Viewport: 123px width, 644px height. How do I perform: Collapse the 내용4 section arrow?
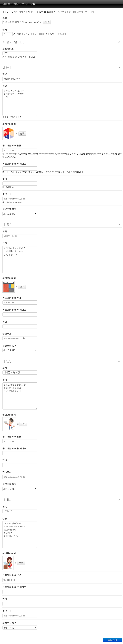tap(119, 500)
